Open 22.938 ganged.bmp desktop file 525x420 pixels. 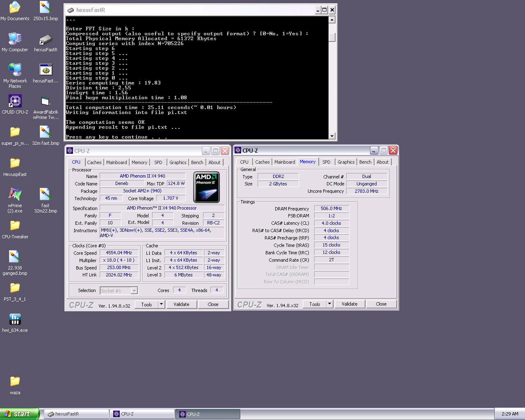tap(15, 263)
